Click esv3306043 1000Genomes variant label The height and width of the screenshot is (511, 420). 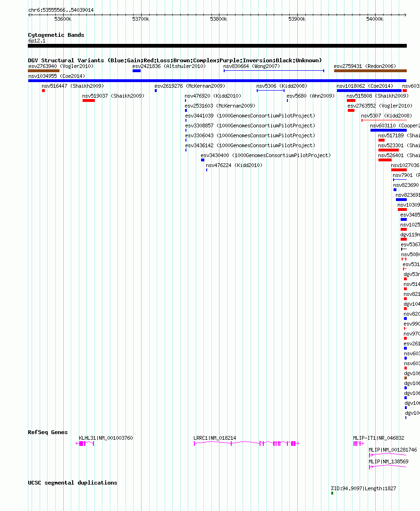250,135
